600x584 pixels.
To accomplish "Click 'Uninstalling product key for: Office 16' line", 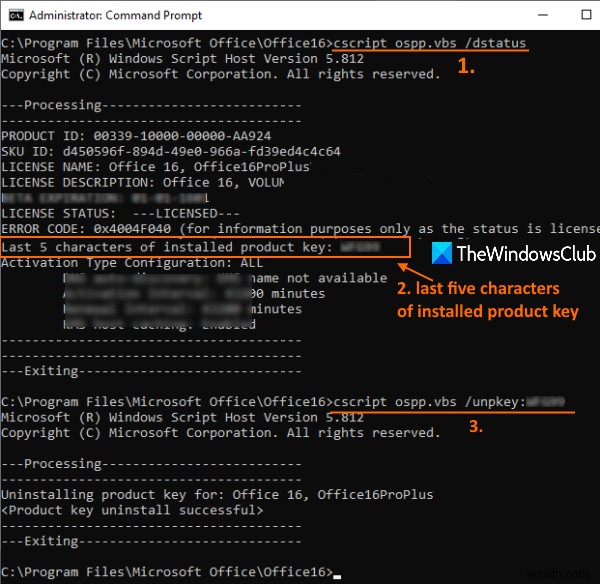I will 217,494.
